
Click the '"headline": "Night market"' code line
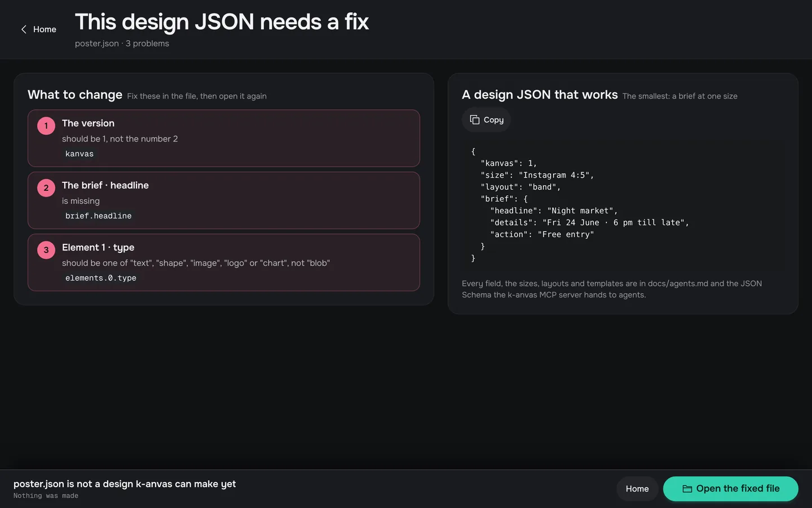pos(554,211)
